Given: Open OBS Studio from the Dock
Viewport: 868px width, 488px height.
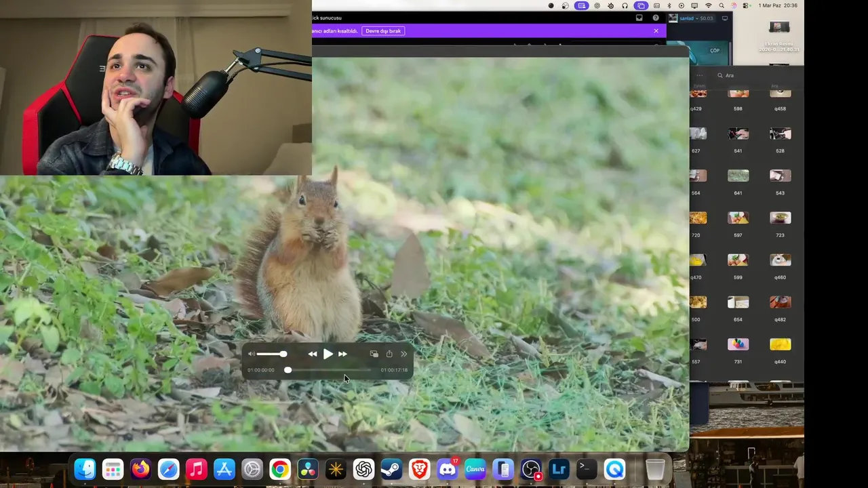Looking at the screenshot, I should tap(531, 469).
